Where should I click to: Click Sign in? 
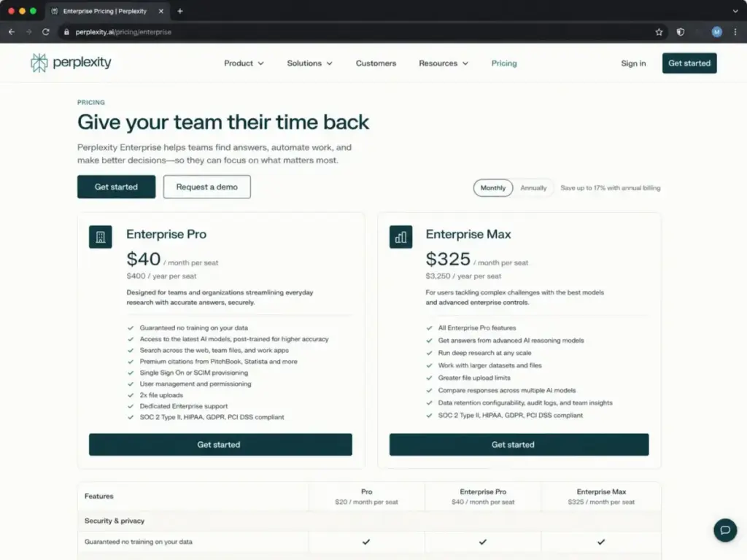pos(633,63)
